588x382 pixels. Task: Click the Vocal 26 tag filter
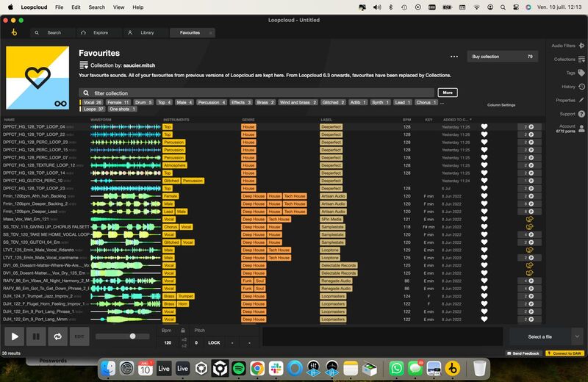click(x=92, y=102)
